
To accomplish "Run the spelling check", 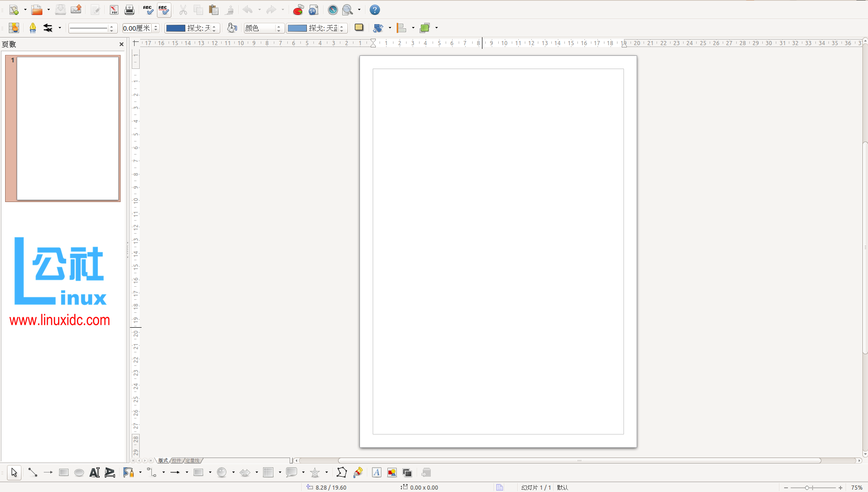I will click(x=148, y=10).
